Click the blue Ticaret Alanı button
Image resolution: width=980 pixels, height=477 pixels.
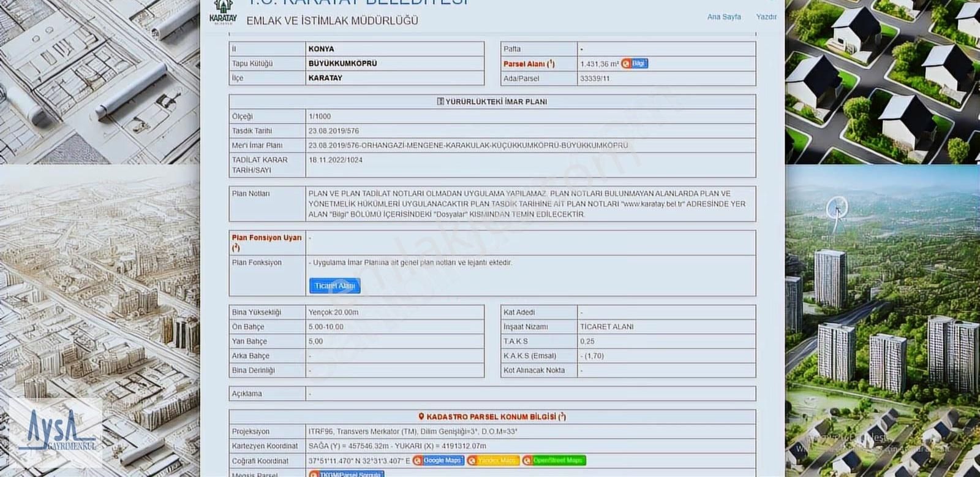[x=334, y=286]
